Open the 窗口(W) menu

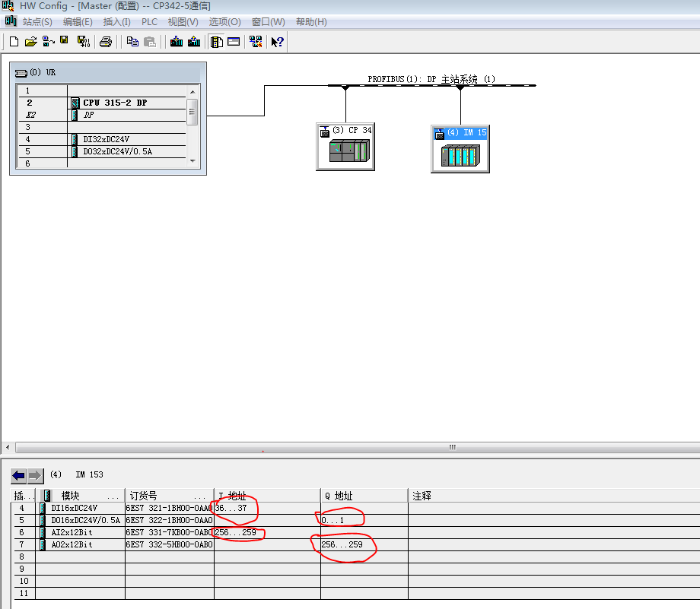coord(268,22)
